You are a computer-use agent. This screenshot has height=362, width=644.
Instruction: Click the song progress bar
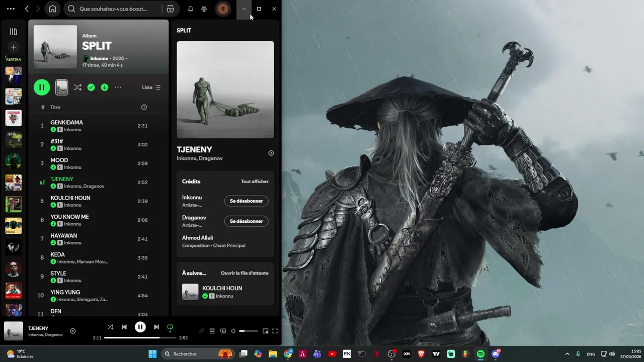click(x=140, y=338)
